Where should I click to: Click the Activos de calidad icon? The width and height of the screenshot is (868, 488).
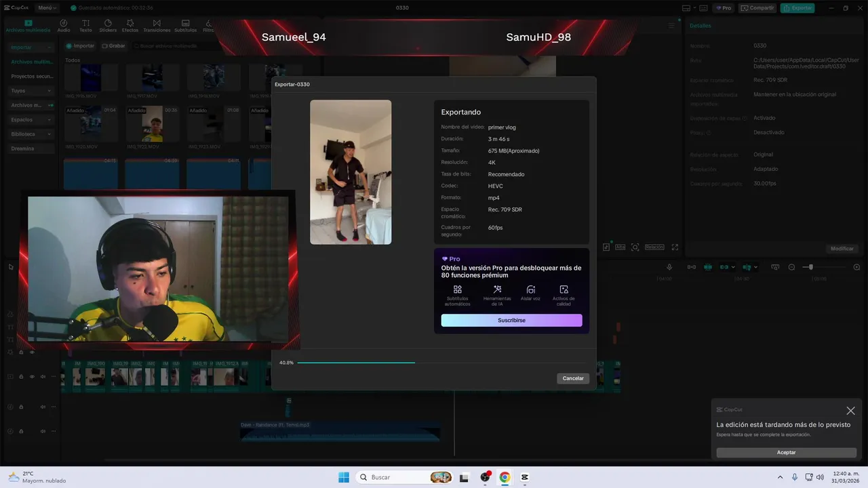pos(564,289)
